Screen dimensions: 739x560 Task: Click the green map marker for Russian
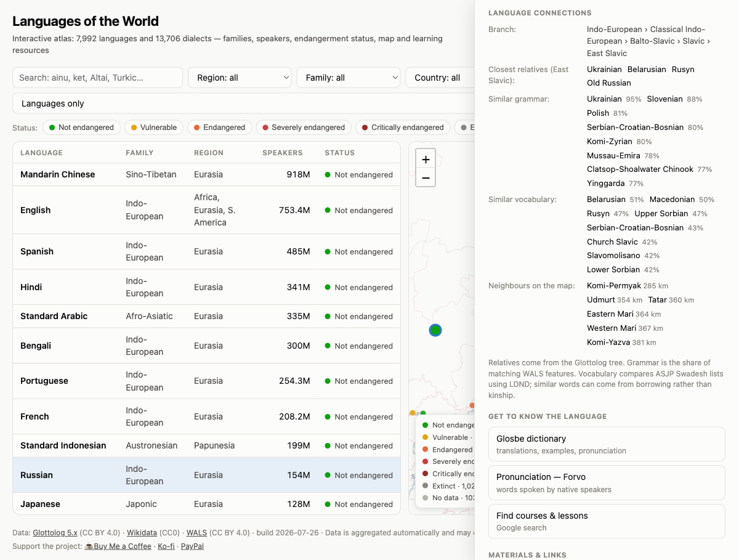435,330
